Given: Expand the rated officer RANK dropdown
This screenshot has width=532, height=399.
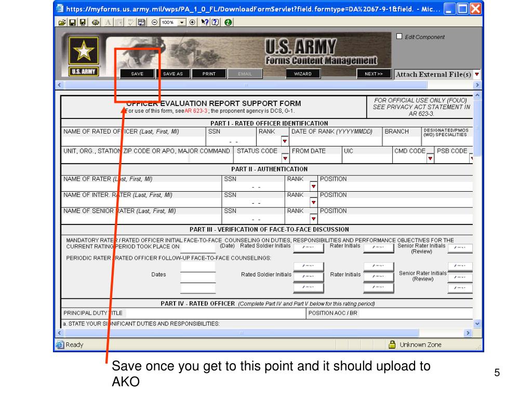Looking at the screenshot, I should coord(285,141).
